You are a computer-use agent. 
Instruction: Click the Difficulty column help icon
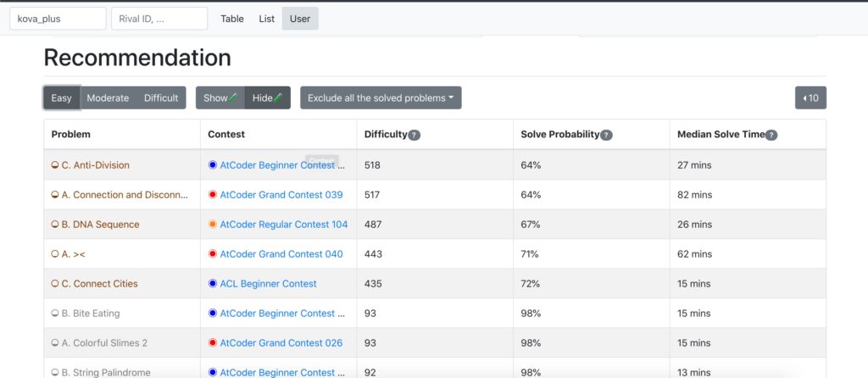[x=415, y=135]
